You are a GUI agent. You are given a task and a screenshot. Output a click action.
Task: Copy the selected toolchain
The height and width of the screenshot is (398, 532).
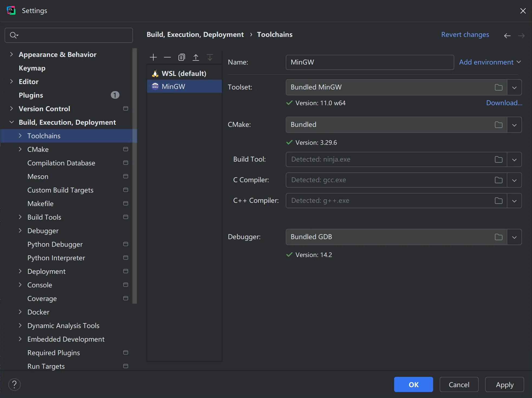181,57
